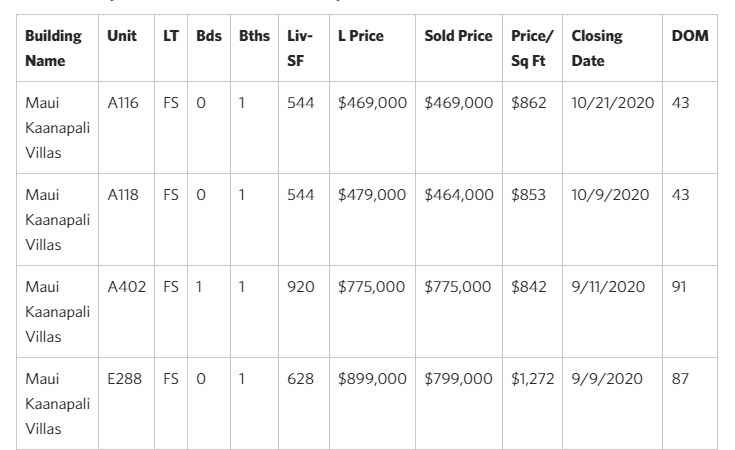The image size is (735, 450).
Task: Click unit A118 cell
Action: coord(122,195)
